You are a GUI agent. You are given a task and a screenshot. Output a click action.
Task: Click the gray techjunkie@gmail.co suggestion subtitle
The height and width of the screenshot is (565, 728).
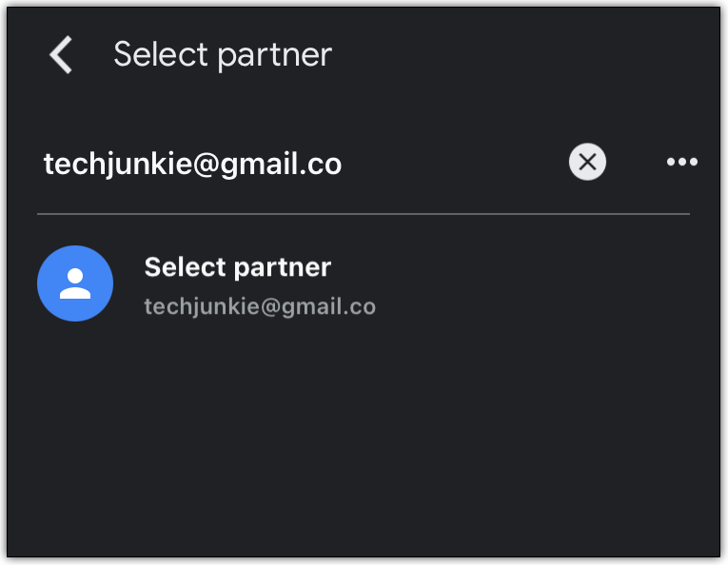[260, 306]
